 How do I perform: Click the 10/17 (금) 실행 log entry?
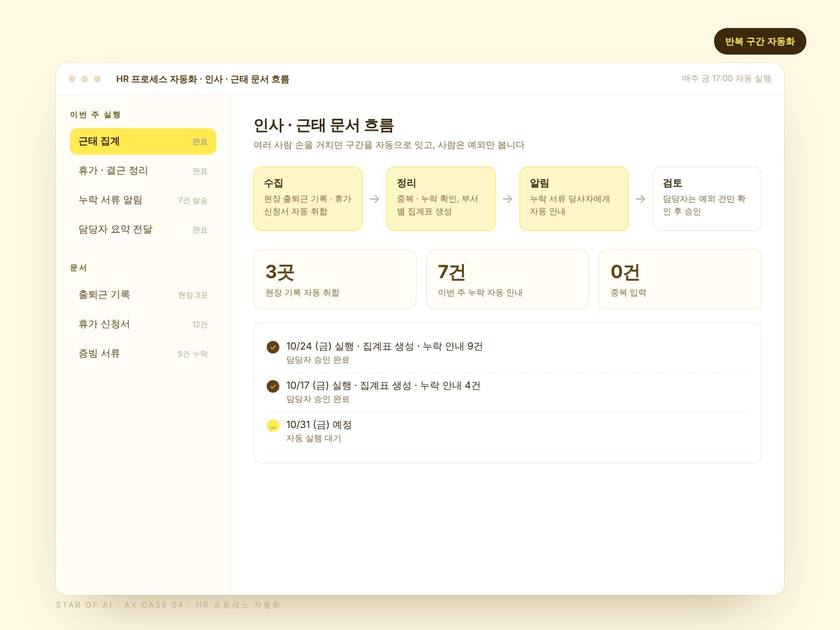pos(507,392)
